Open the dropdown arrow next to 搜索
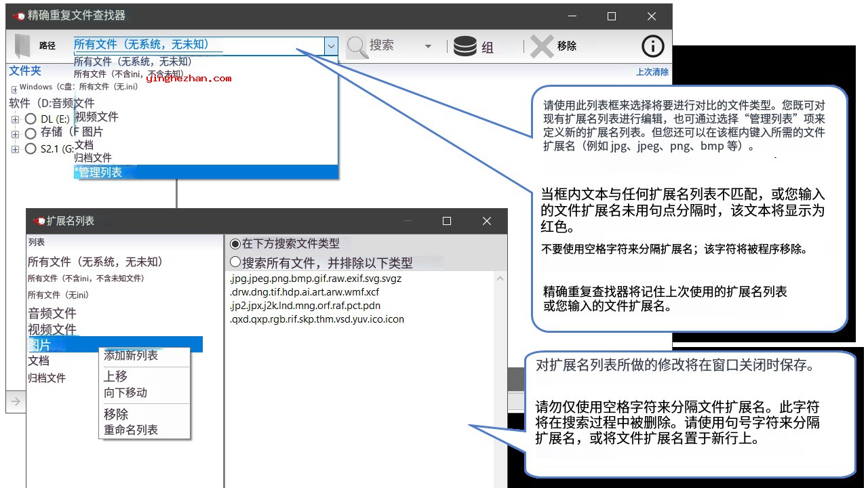 [x=428, y=46]
